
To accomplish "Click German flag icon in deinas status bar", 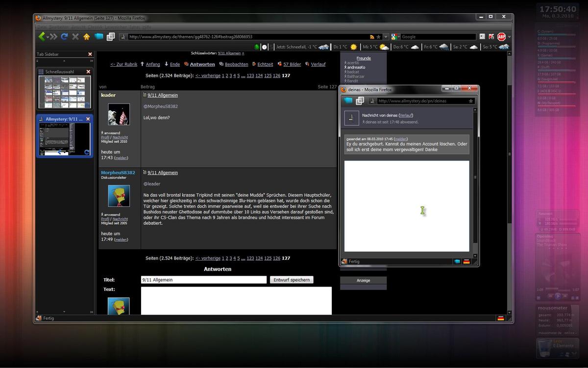I will click(x=466, y=262).
